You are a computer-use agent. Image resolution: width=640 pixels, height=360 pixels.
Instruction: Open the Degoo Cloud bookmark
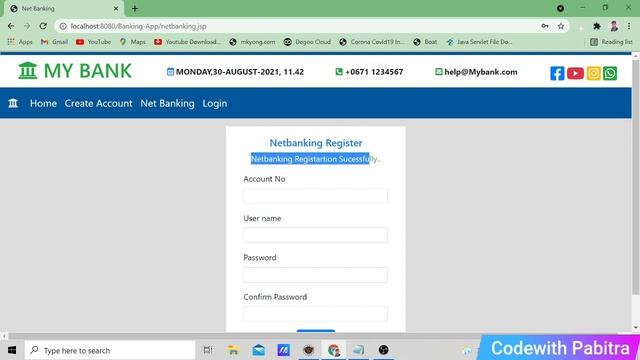307,42
